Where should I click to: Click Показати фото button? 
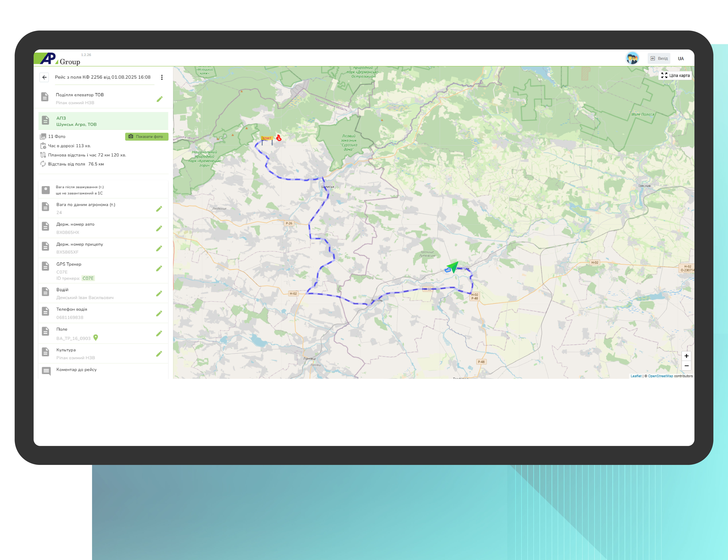coord(147,137)
